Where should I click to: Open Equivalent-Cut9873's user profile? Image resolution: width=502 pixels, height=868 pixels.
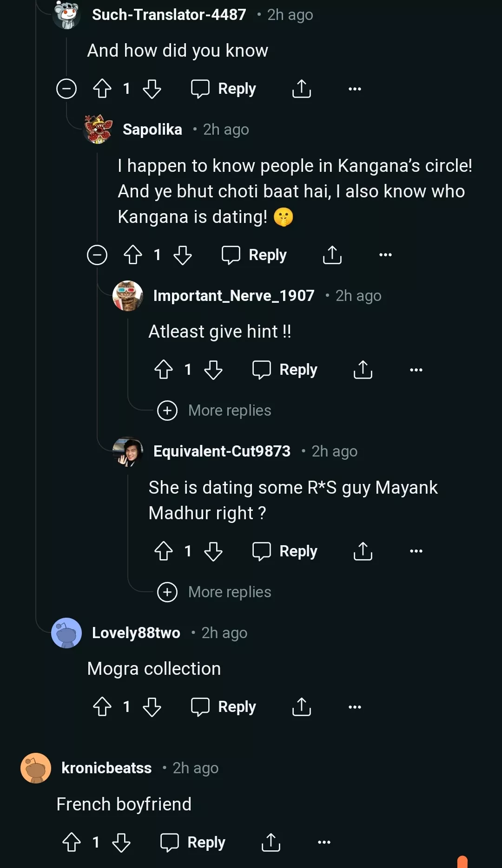[222, 451]
